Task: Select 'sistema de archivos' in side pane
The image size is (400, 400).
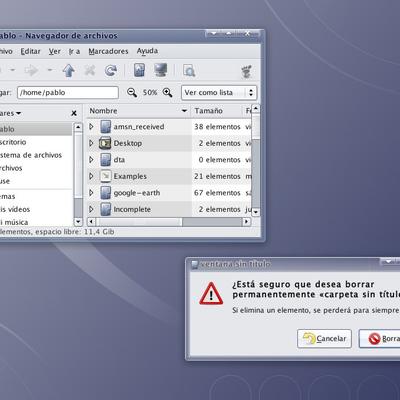Action: pyautogui.click(x=31, y=155)
